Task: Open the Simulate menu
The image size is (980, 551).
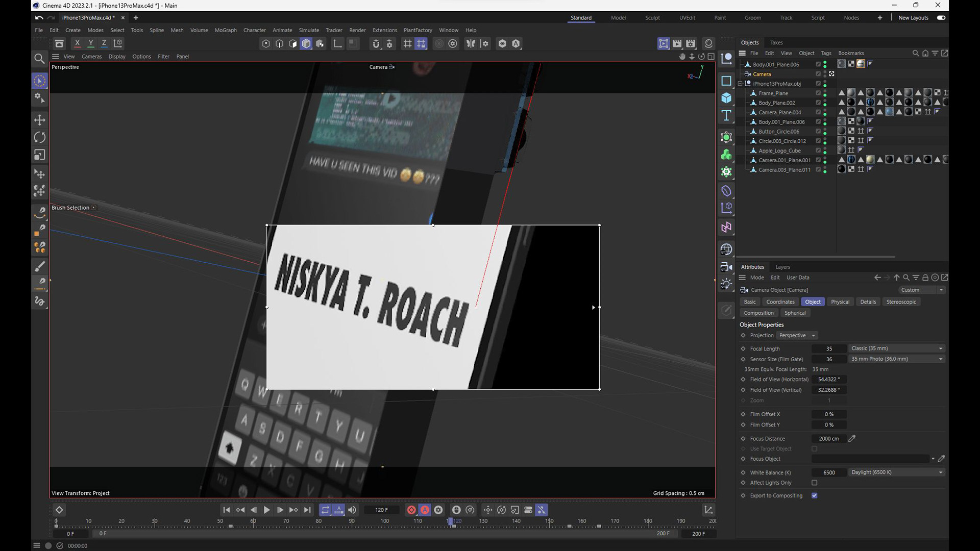Action: [309, 30]
